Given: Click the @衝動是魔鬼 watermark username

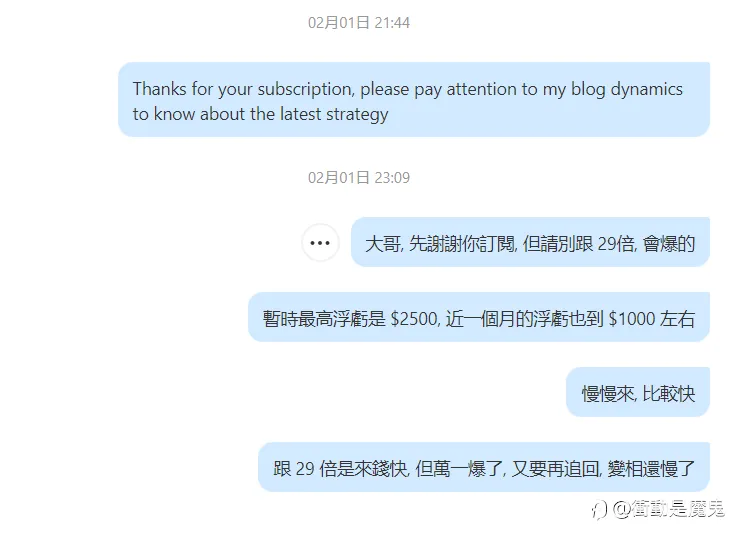Looking at the screenshot, I should click(668, 509).
